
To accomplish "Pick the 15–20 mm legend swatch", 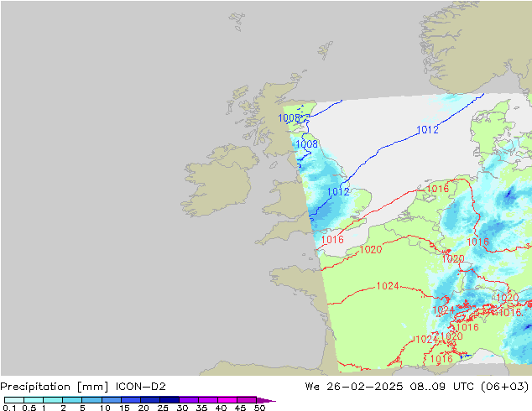I will (x=130, y=400).
